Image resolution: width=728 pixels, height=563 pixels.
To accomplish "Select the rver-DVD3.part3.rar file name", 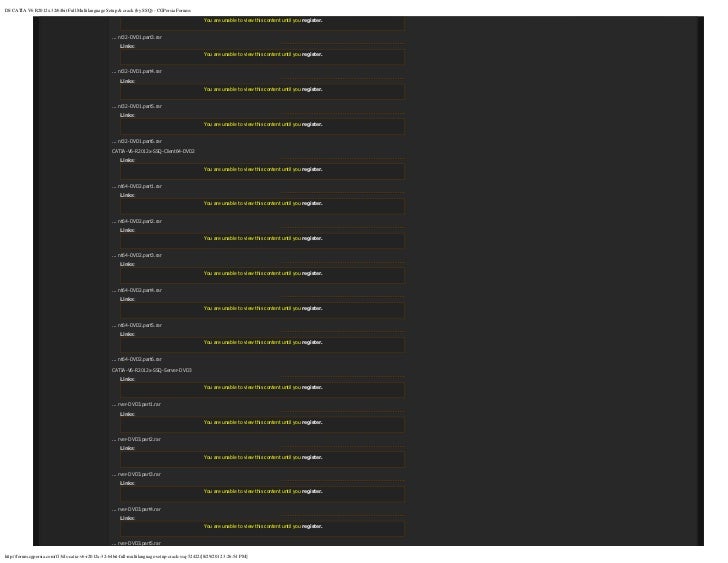I will pos(136,474).
